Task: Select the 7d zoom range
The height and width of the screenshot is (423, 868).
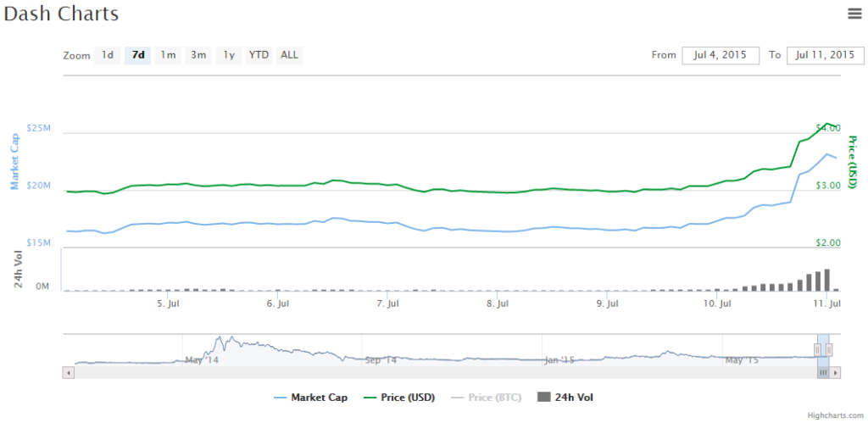Action: click(x=138, y=55)
